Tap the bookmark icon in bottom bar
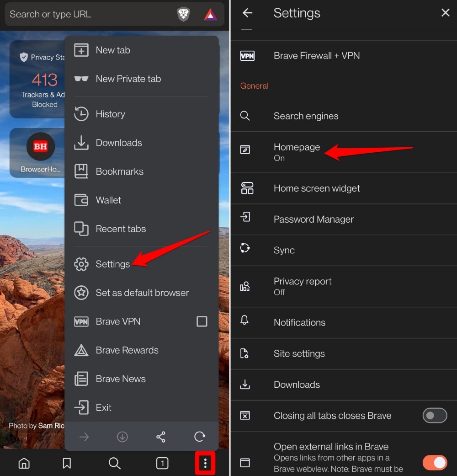This screenshot has width=457, height=476. click(67, 463)
